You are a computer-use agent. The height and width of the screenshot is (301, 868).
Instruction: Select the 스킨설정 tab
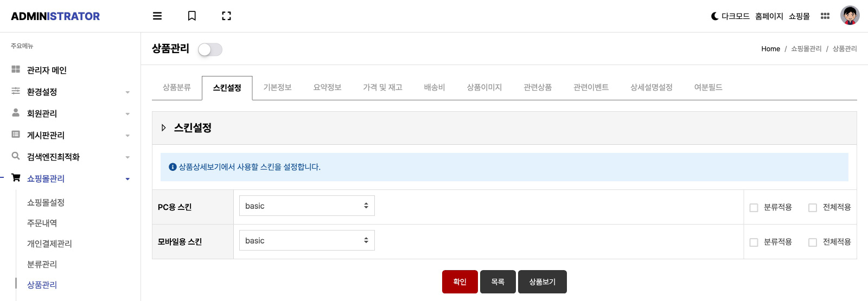[x=227, y=88]
